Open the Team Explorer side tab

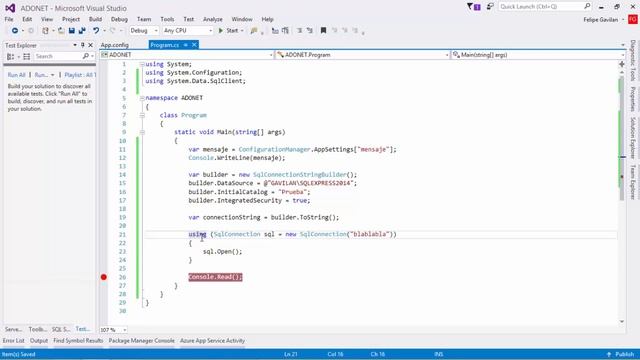pyautogui.click(x=633, y=182)
